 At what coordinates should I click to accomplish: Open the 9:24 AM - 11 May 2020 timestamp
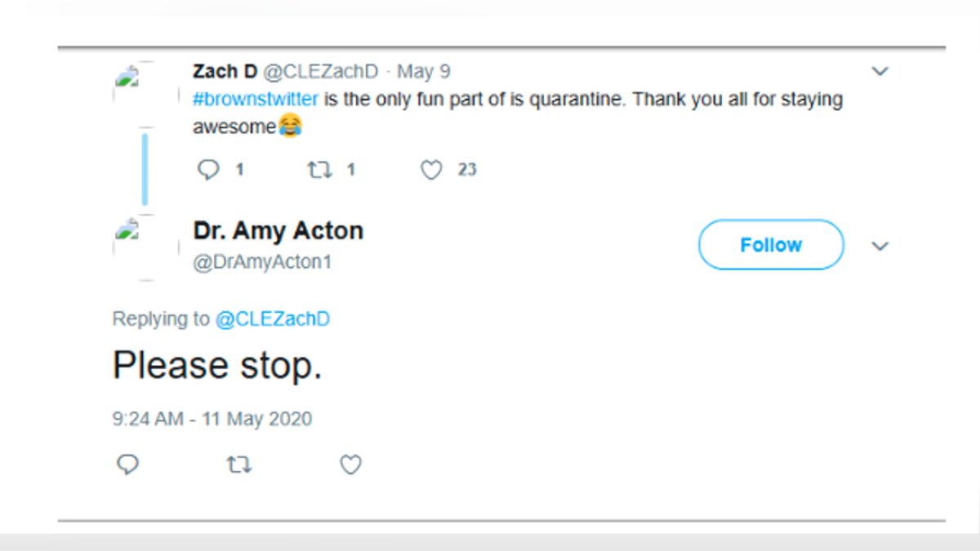pyautogui.click(x=211, y=418)
